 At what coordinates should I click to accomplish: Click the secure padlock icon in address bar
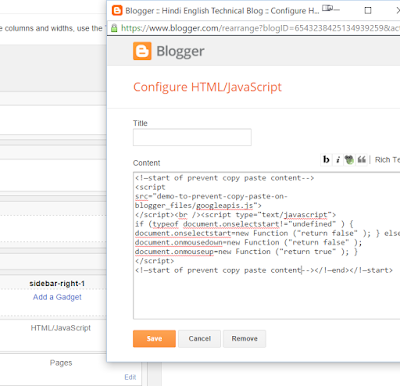pyautogui.click(x=114, y=28)
